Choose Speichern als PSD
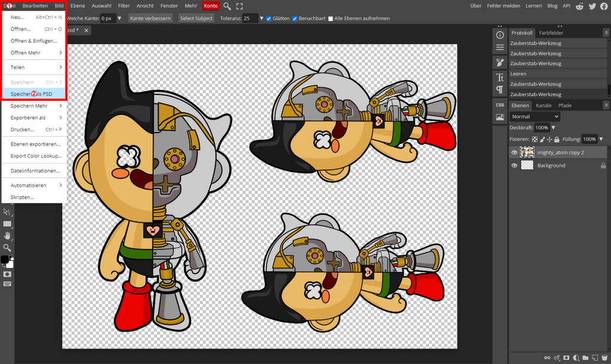The width and height of the screenshot is (611, 364). pos(33,94)
